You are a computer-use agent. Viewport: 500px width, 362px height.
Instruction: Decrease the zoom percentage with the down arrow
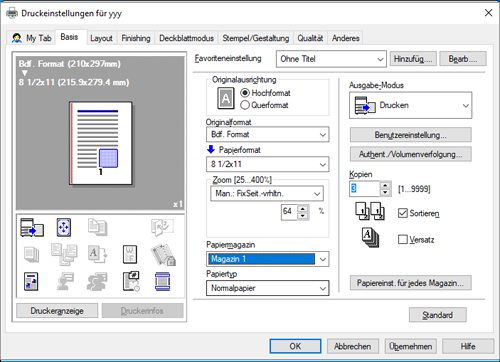(303, 216)
